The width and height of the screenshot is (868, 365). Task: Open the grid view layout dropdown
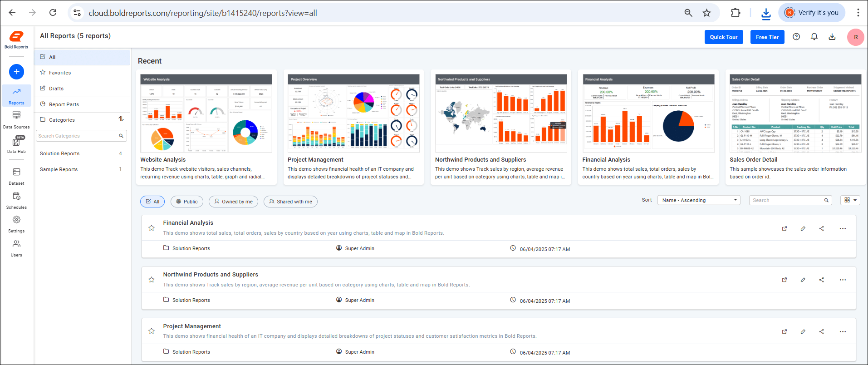[x=850, y=200]
